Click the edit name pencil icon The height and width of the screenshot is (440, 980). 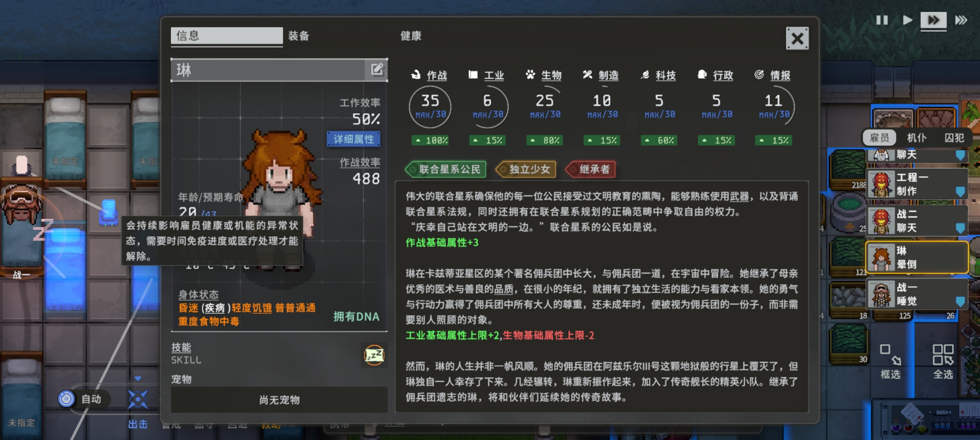pos(377,70)
